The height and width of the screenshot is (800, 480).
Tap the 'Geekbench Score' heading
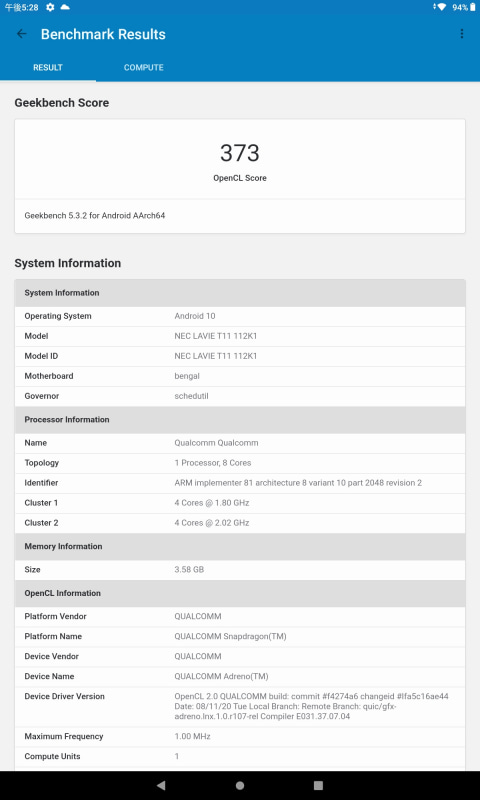coord(62,103)
